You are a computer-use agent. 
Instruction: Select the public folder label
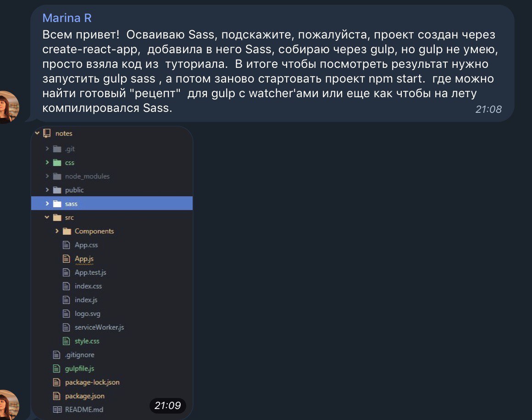click(x=74, y=190)
